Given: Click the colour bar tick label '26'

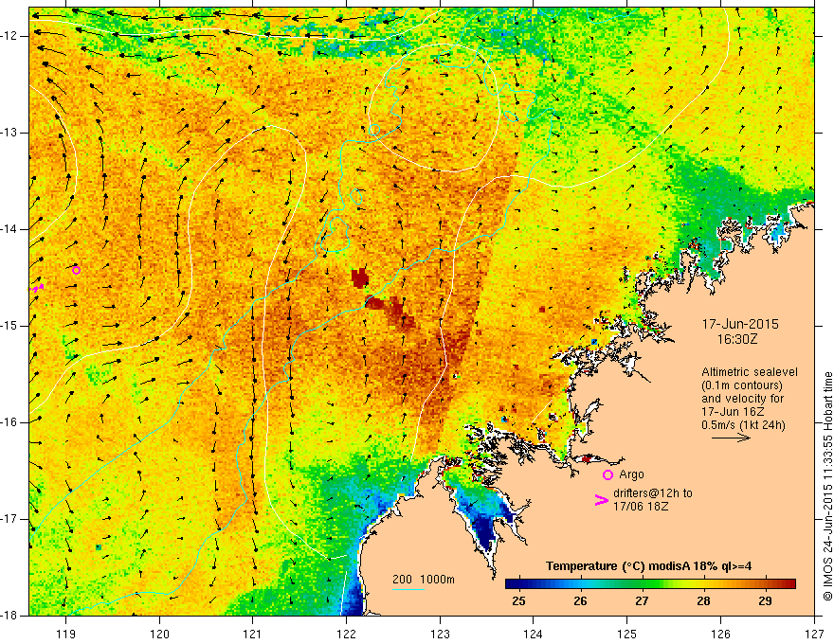Looking at the screenshot, I should (x=580, y=601).
